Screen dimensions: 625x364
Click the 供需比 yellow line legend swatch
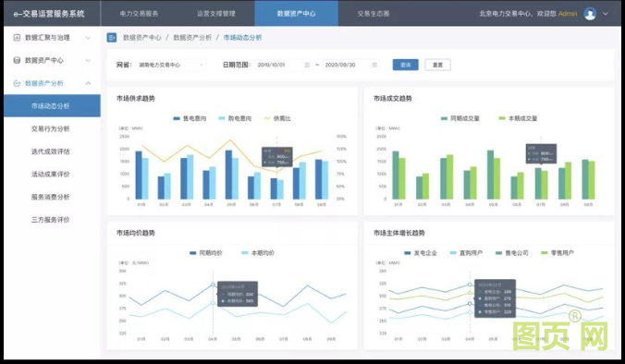[x=267, y=118]
